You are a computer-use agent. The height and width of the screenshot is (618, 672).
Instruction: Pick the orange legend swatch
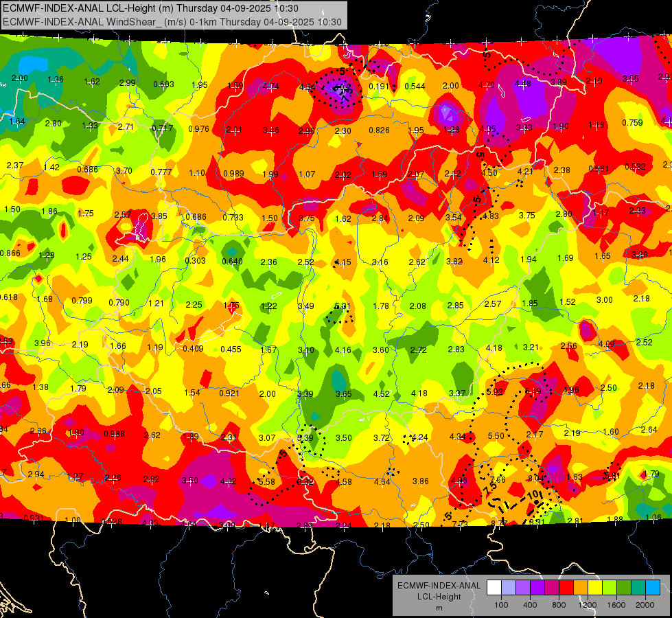(x=581, y=587)
